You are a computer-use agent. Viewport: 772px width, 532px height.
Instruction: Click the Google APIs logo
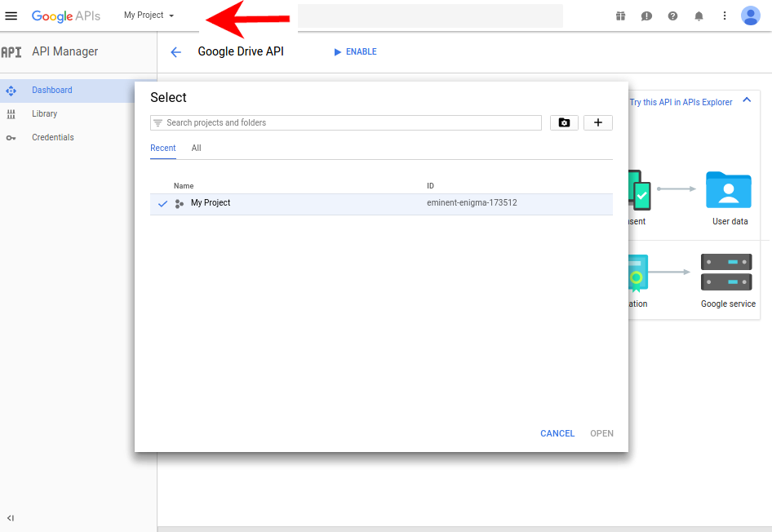point(66,16)
